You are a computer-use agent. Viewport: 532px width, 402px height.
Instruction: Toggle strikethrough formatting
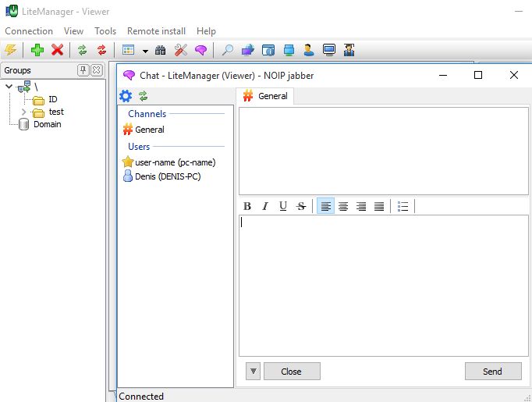click(301, 206)
